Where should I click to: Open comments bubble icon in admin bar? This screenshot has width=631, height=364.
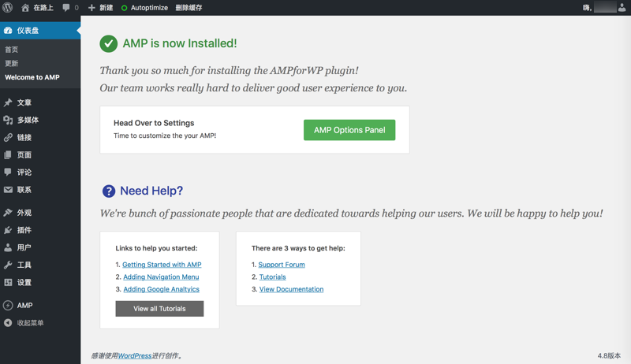[66, 8]
